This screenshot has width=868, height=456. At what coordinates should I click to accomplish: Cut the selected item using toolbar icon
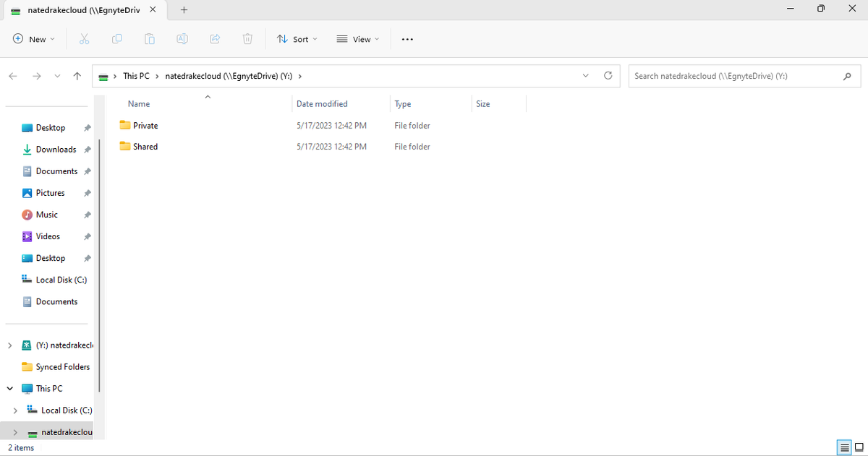pyautogui.click(x=84, y=39)
